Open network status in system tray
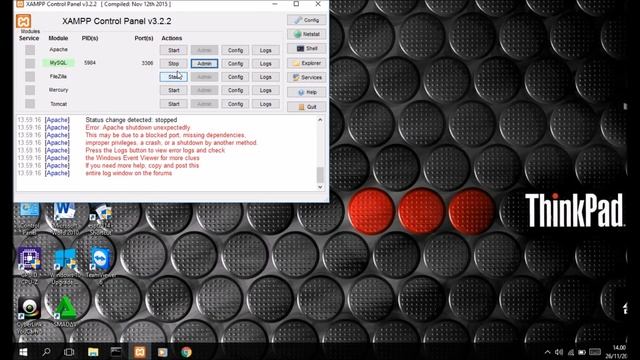Screen dimensions: 640x360 click(x=571, y=352)
